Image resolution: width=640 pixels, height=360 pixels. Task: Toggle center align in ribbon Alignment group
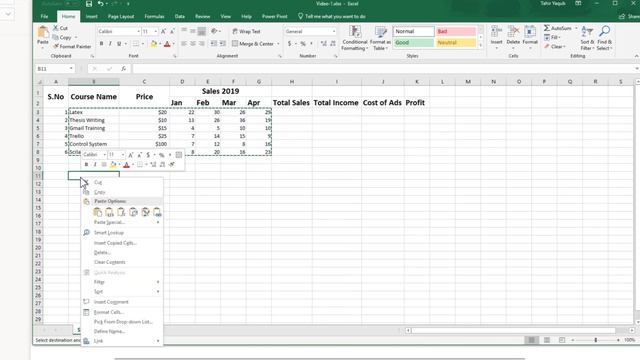[x=193, y=43]
